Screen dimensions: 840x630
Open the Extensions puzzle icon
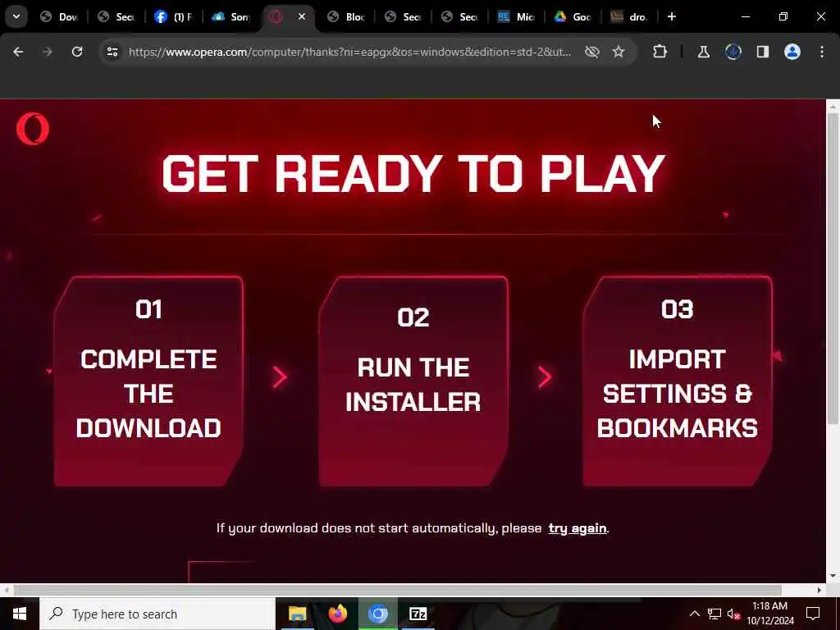[x=660, y=52]
